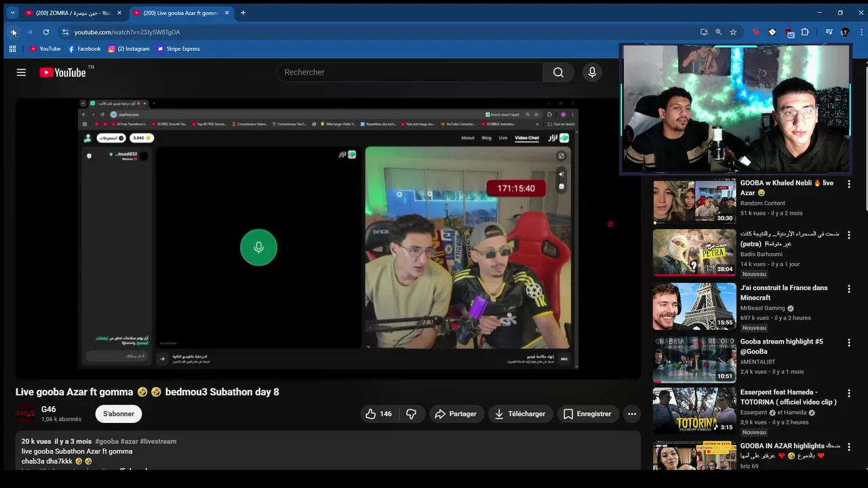Open options for Esserpent feat Hameda video

point(848,393)
